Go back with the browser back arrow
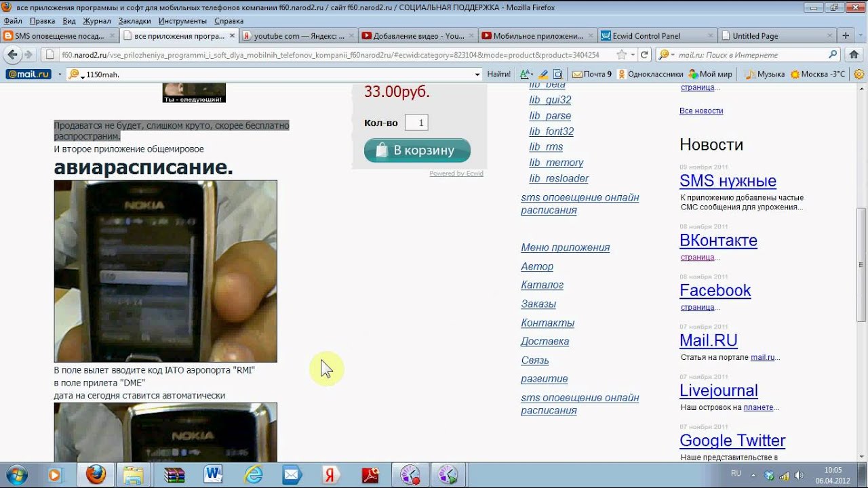Viewport: 868px width, 488px height. pyautogui.click(x=12, y=55)
